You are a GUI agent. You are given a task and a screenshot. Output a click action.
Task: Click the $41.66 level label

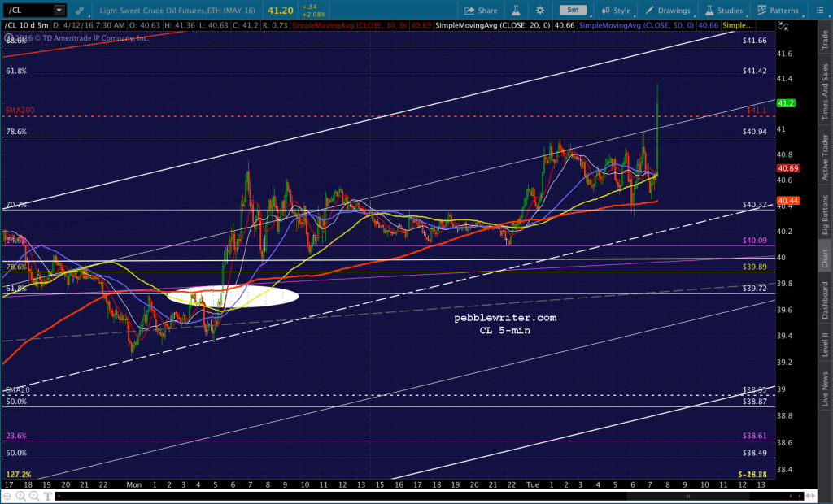(x=754, y=41)
